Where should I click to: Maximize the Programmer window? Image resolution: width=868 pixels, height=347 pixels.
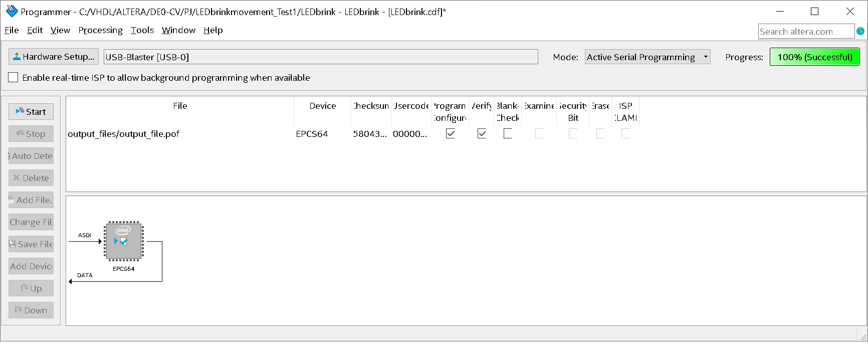(815, 11)
